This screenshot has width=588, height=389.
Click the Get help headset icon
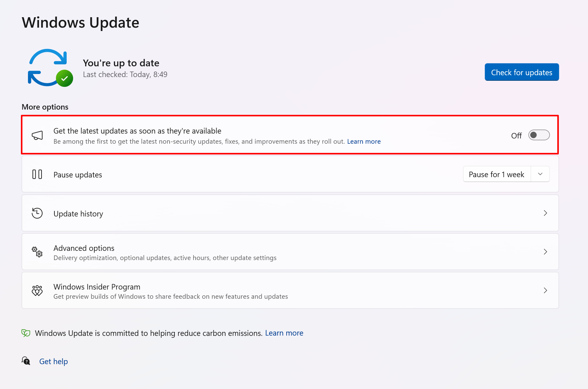[x=26, y=361]
